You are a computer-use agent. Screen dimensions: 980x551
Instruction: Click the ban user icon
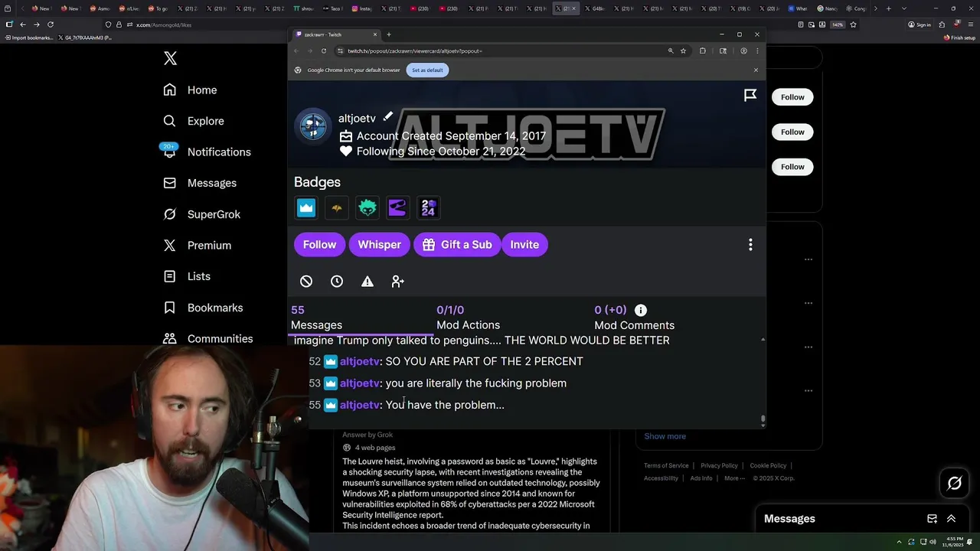[x=306, y=282]
